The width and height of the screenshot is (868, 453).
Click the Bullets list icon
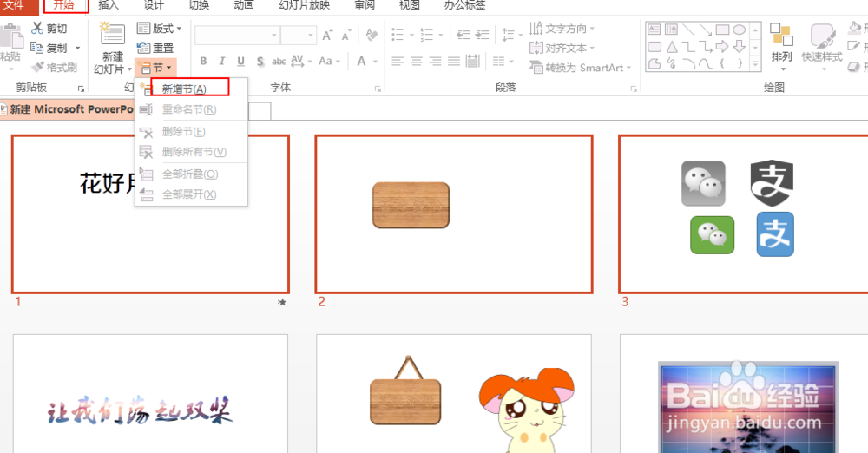[398, 35]
